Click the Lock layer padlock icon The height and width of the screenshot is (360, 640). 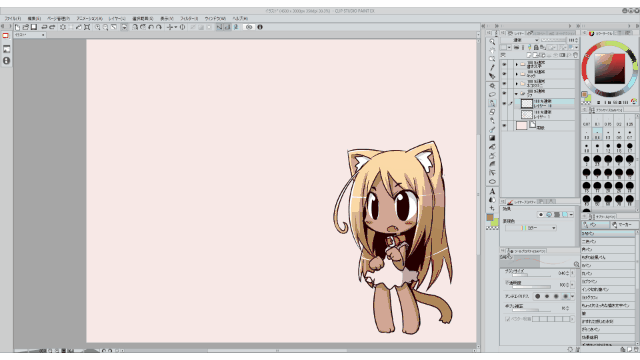[536, 47]
